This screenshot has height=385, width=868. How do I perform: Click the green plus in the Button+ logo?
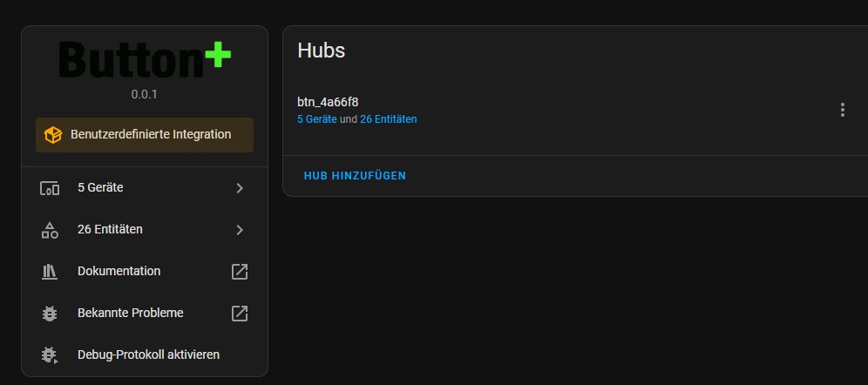pos(218,55)
